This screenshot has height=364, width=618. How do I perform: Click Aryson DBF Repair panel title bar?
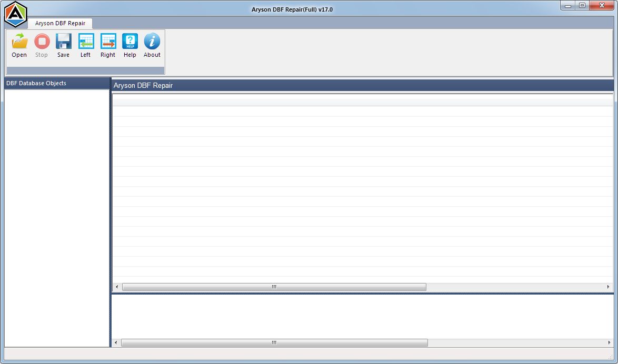[x=363, y=86]
